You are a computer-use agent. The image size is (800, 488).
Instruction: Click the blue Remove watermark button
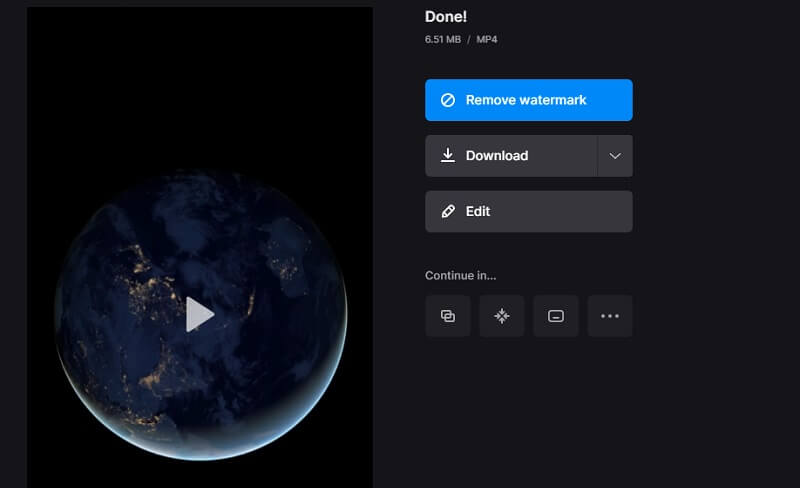528,100
